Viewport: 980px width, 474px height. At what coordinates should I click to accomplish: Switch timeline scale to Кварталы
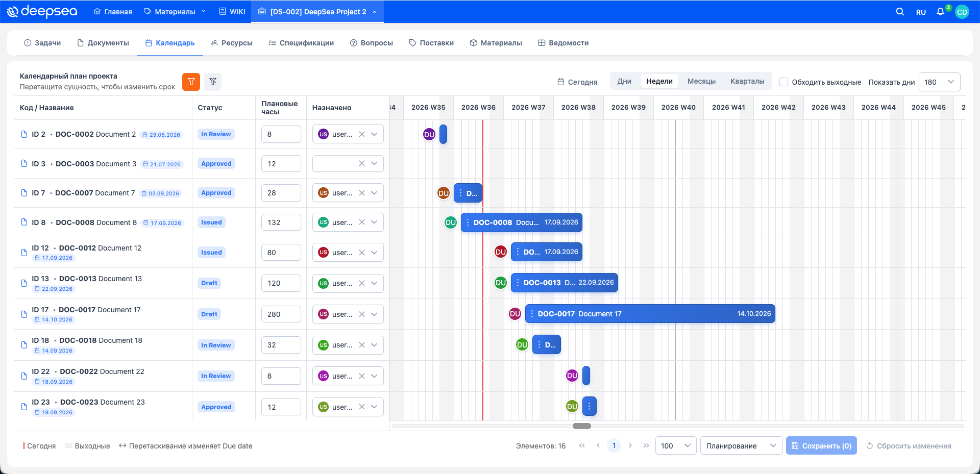[x=747, y=81]
